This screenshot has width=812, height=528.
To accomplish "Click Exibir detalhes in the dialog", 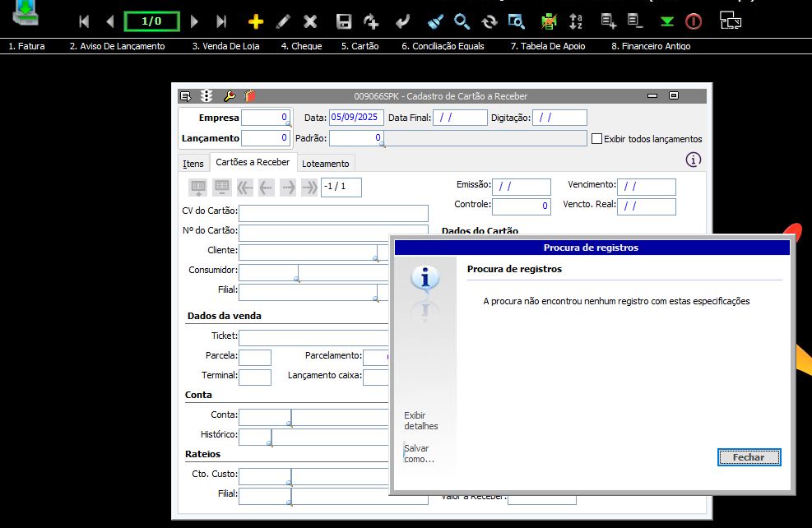I will (x=421, y=421).
